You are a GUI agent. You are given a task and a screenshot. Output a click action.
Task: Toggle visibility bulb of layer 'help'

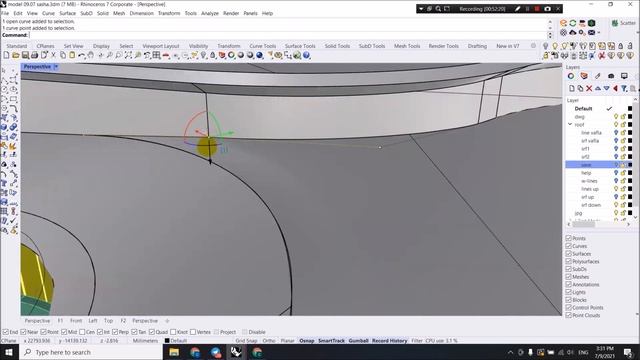[x=616, y=173]
